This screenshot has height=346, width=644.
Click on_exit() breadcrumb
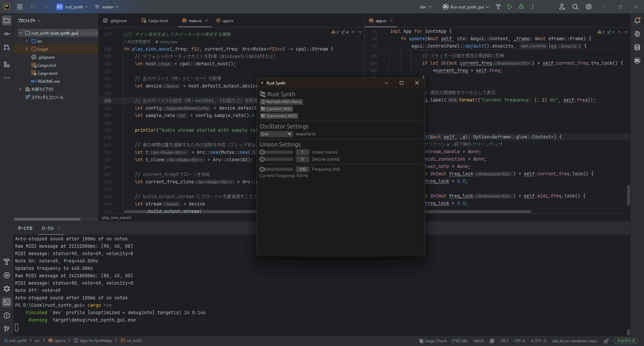pos(131,341)
